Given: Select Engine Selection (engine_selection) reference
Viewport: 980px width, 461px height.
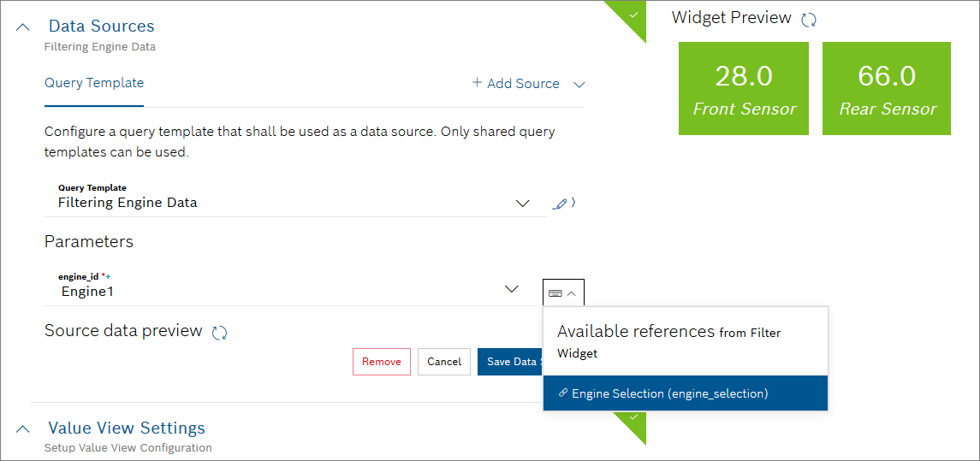Looking at the screenshot, I should (670, 393).
